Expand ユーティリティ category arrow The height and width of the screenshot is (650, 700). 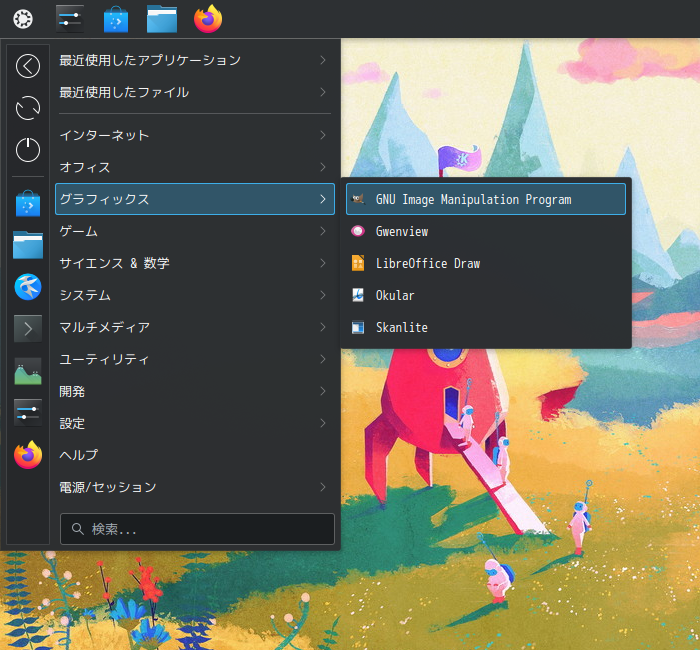point(323,359)
